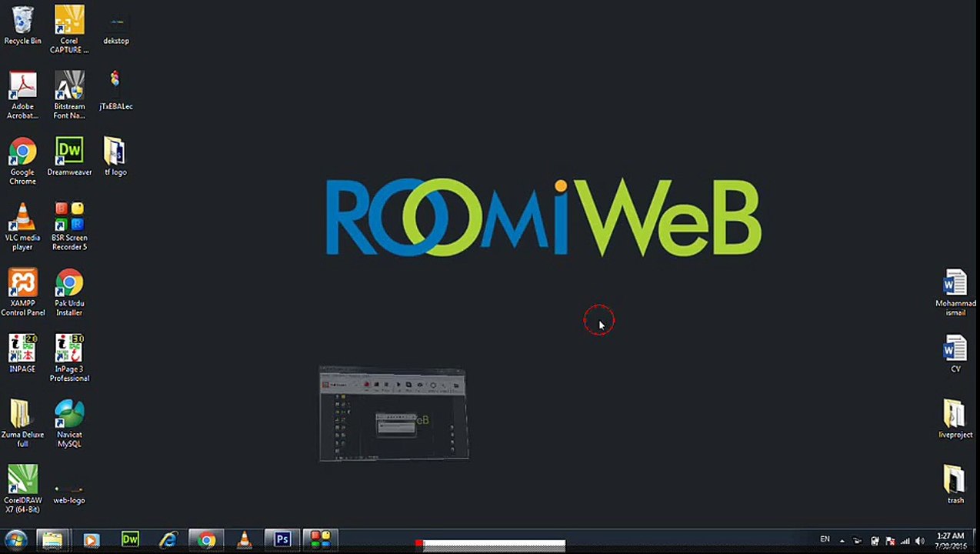Select the tf logo folder
The height and width of the screenshot is (554, 980).
pos(115,157)
